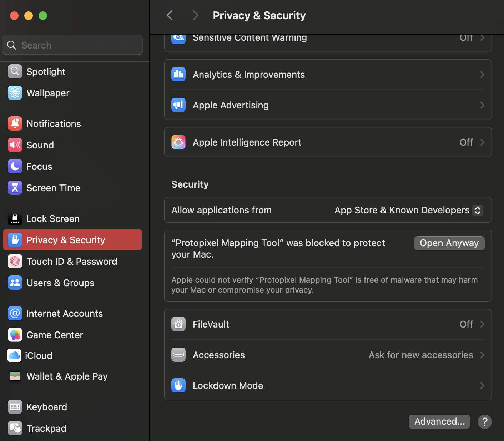The height and width of the screenshot is (441, 504).
Task: Open the Wallet & Apple Pay icon
Action: click(x=15, y=376)
